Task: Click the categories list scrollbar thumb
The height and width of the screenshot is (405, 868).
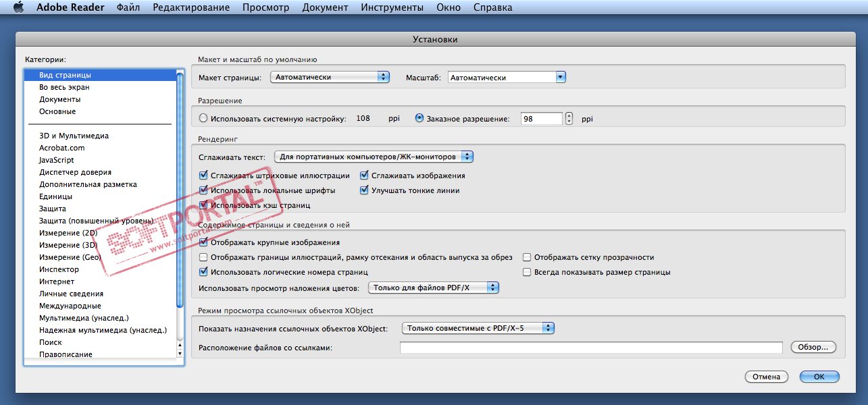Action: pyautogui.click(x=180, y=189)
